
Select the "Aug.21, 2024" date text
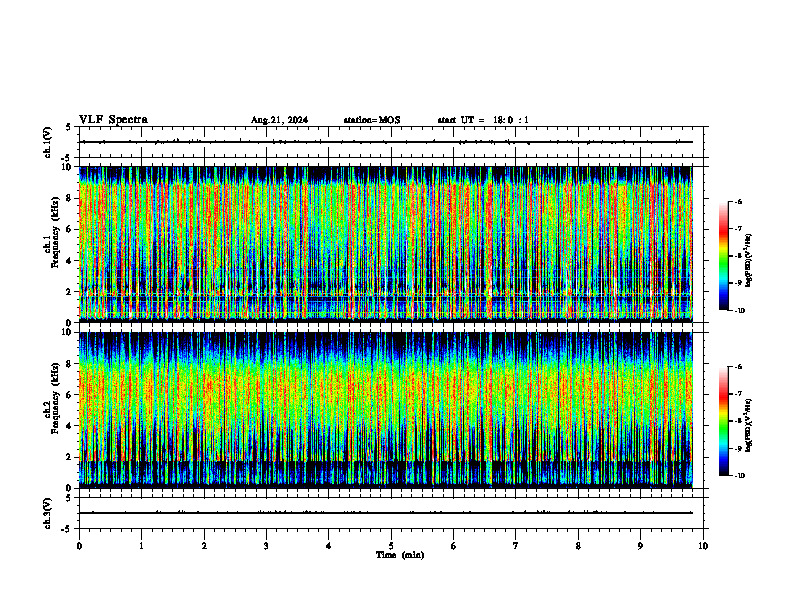point(279,120)
